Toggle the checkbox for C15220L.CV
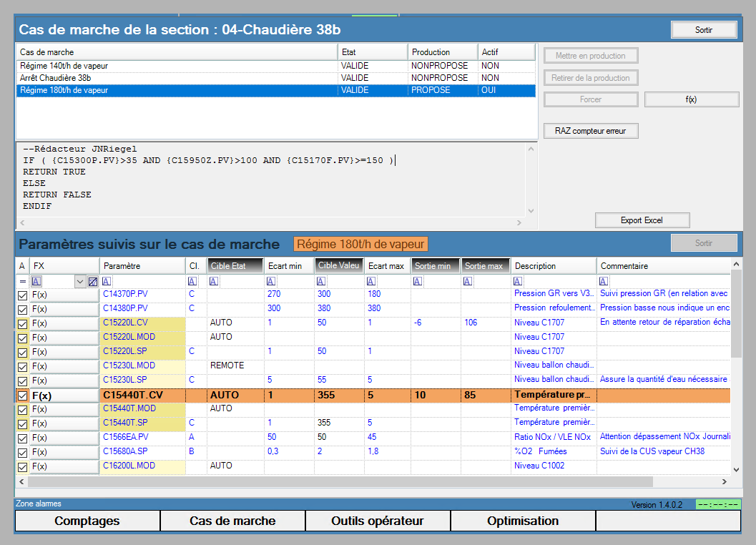 (x=22, y=324)
